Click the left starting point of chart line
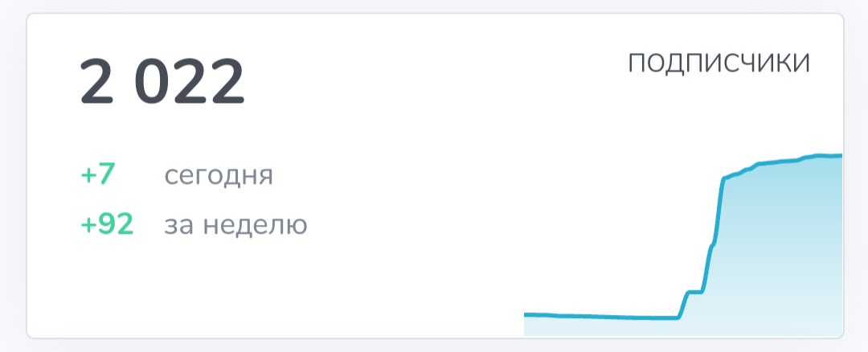The width and height of the screenshot is (868, 352). point(526,313)
